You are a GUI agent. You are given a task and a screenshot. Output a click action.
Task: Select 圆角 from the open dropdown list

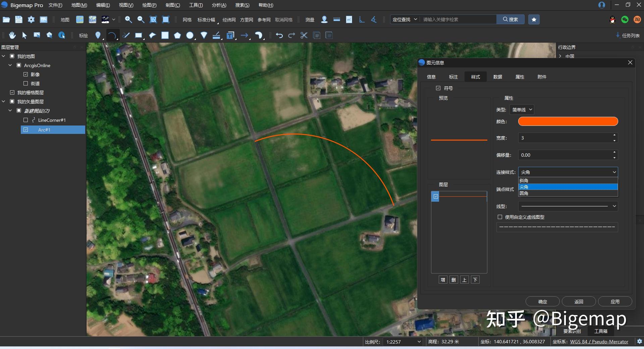[525, 193]
